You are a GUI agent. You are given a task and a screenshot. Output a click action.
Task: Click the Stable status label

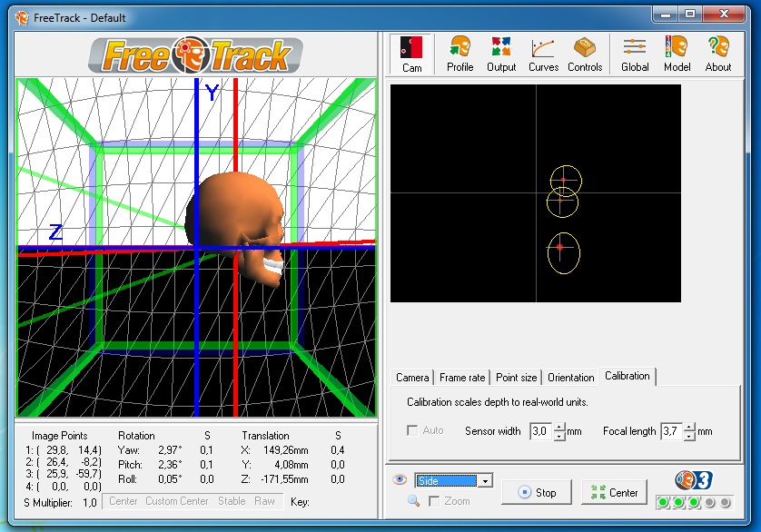pyautogui.click(x=232, y=501)
